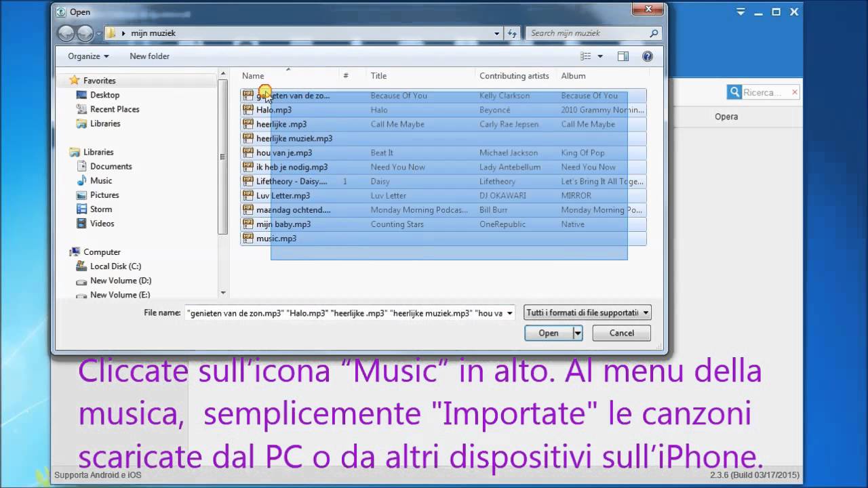Click the Videos library icon

pyautogui.click(x=82, y=223)
